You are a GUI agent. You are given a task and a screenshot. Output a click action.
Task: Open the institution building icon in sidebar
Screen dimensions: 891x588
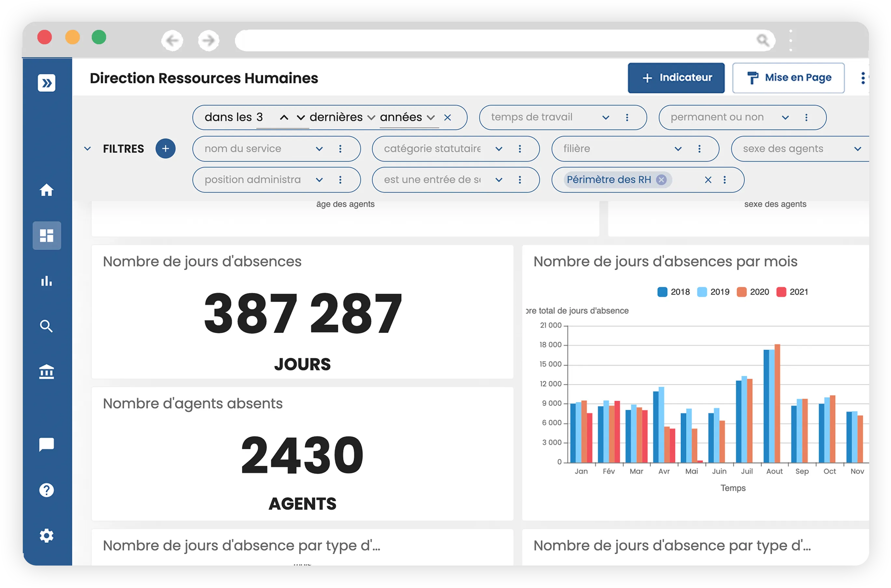(47, 372)
